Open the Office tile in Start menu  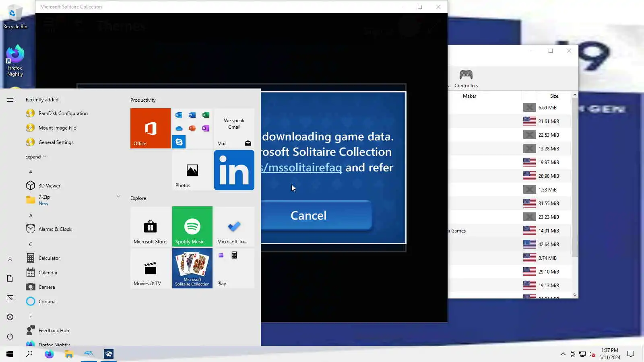(150, 128)
